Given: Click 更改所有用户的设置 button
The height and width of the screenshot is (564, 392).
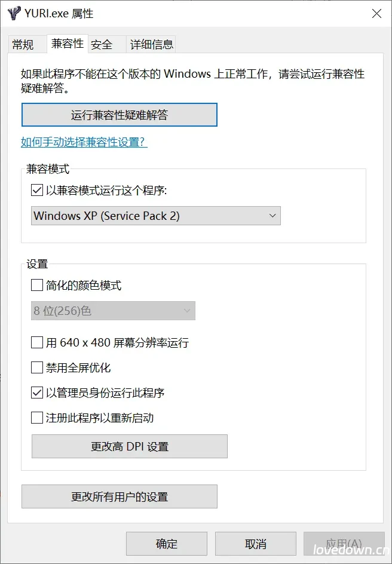Looking at the screenshot, I should coord(119,496).
